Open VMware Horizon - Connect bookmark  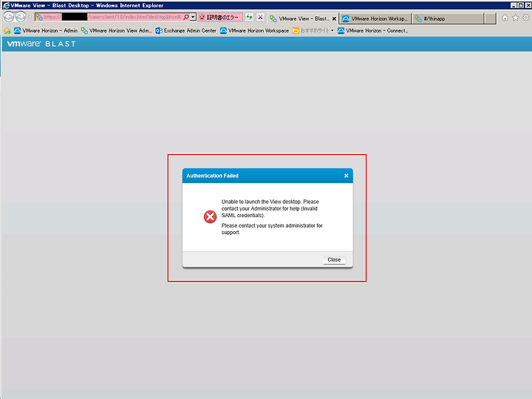click(373, 30)
